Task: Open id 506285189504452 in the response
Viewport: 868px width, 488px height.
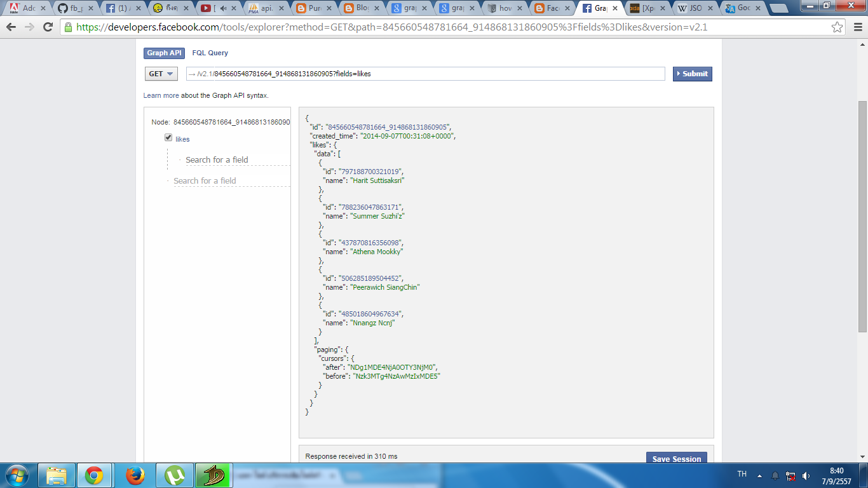Action: click(370, 278)
